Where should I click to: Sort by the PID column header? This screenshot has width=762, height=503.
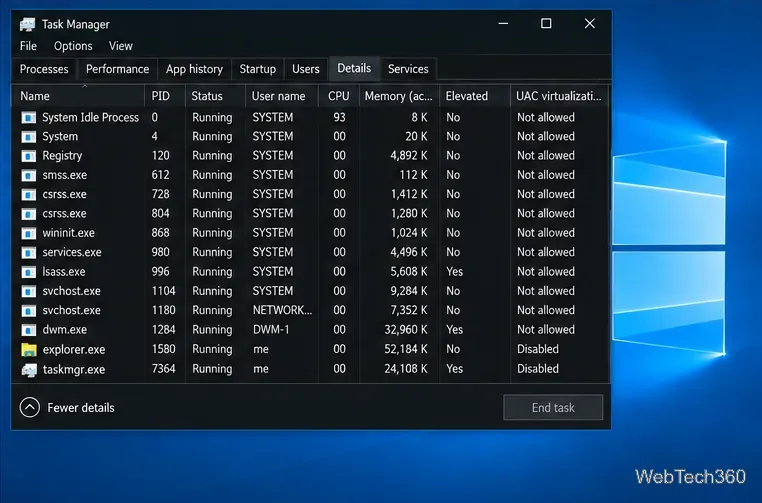click(165, 96)
